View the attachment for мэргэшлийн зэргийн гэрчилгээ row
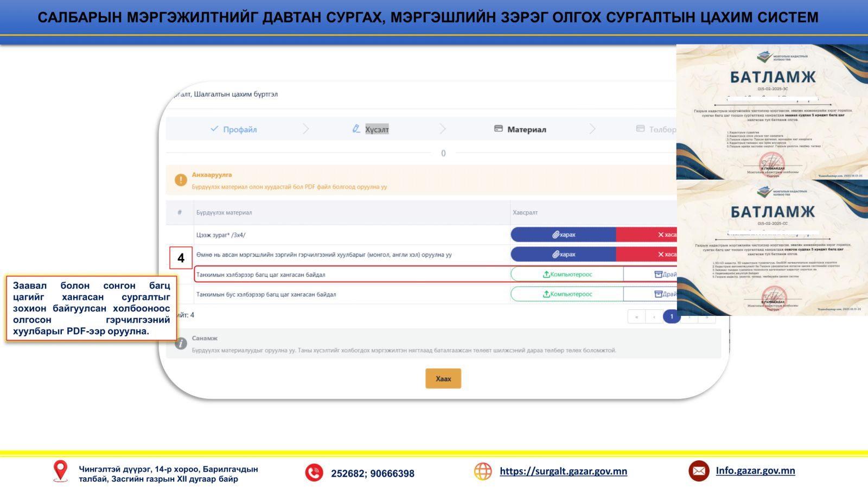Viewport: 868px width, 488px height. pos(564,254)
